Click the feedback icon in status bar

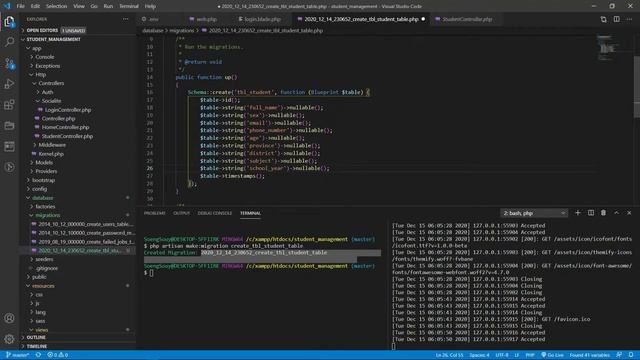tap(619, 355)
